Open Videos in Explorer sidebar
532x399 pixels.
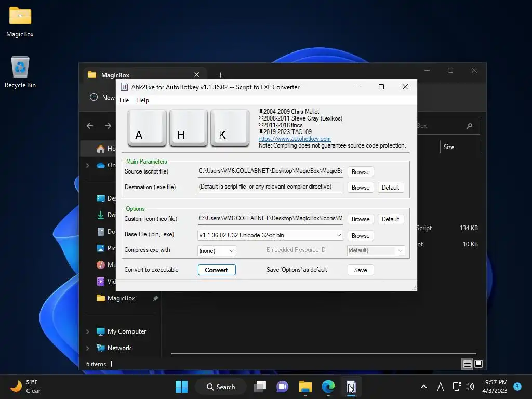[x=106, y=281]
